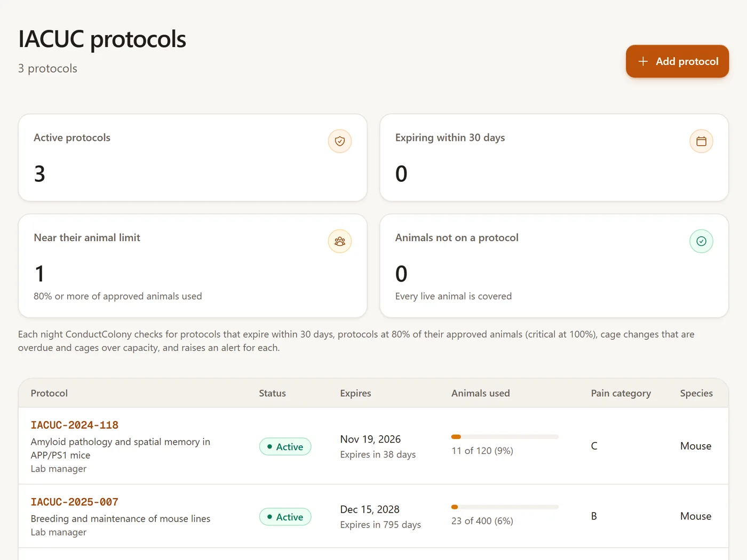Click 'Every live animal is covered' text
This screenshot has height=560, width=747.
coord(454,296)
